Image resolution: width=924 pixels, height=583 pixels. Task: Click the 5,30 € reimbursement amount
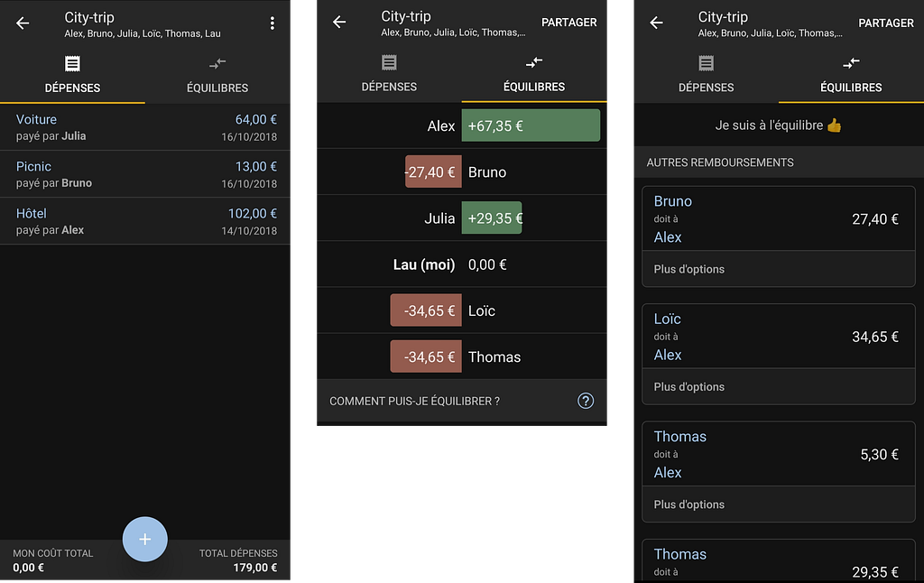[x=879, y=455]
